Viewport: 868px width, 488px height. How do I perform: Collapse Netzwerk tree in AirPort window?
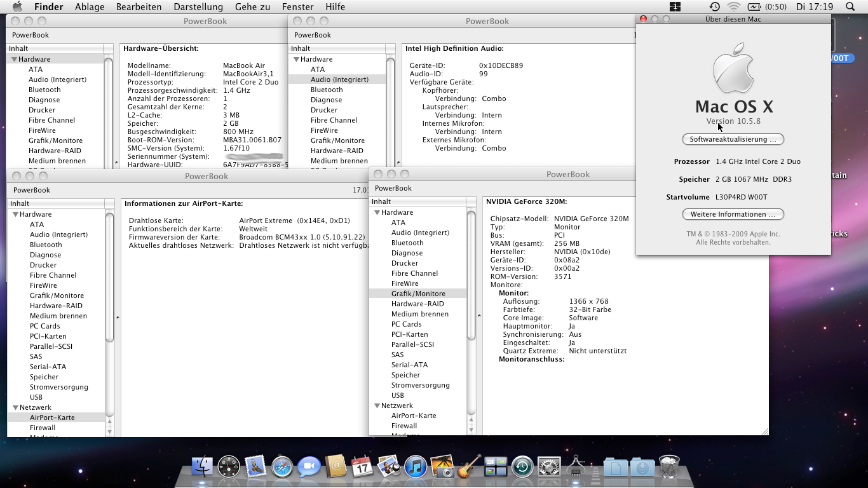pyautogui.click(x=15, y=407)
